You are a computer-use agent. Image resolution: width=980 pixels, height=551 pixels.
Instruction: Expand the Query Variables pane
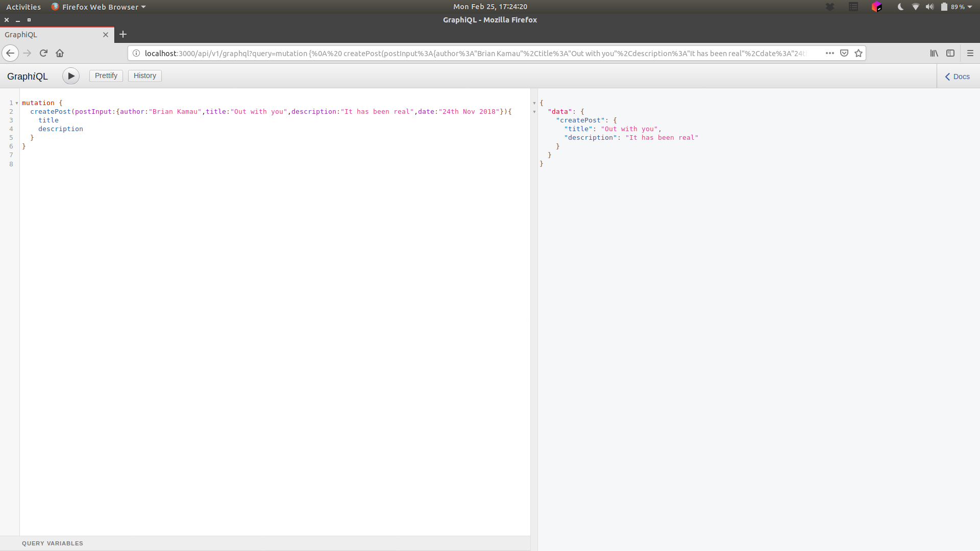[x=53, y=543]
